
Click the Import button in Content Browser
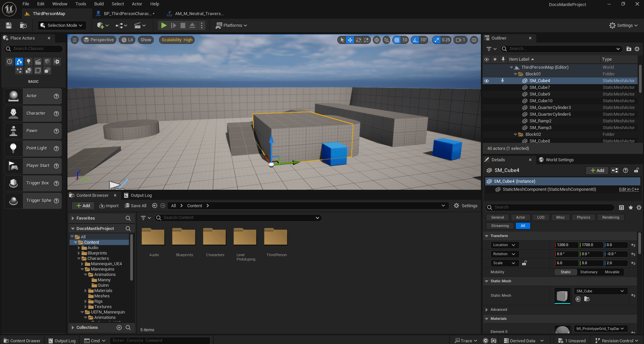tap(109, 206)
